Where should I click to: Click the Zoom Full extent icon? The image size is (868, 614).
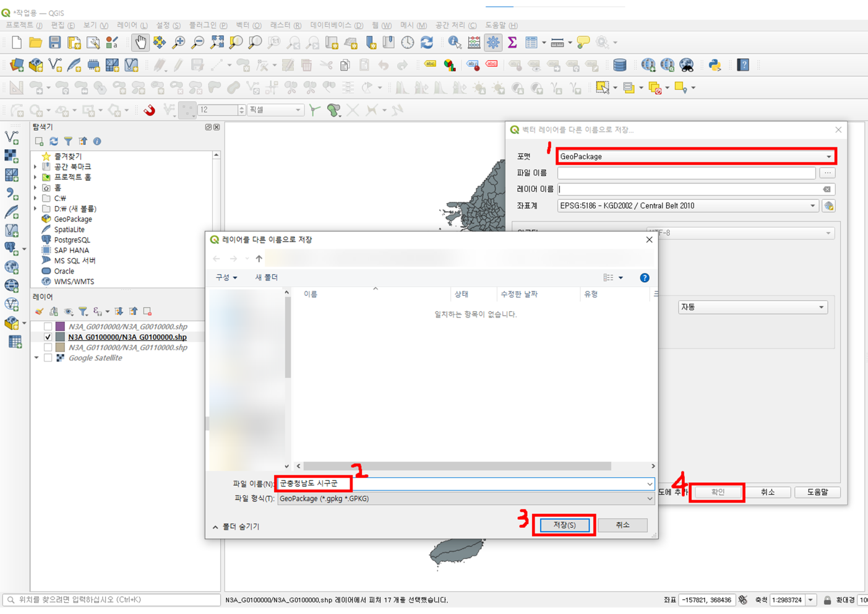(217, 43)
